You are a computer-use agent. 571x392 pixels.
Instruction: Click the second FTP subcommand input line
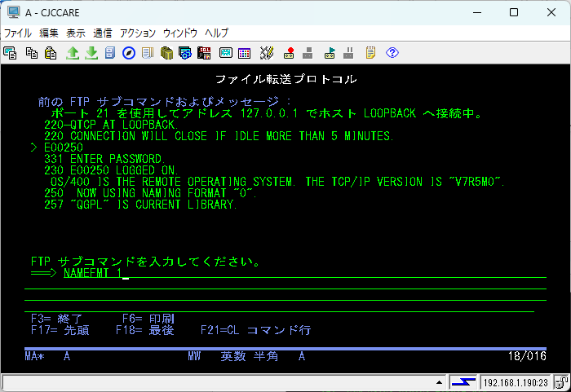pos(285,284)
